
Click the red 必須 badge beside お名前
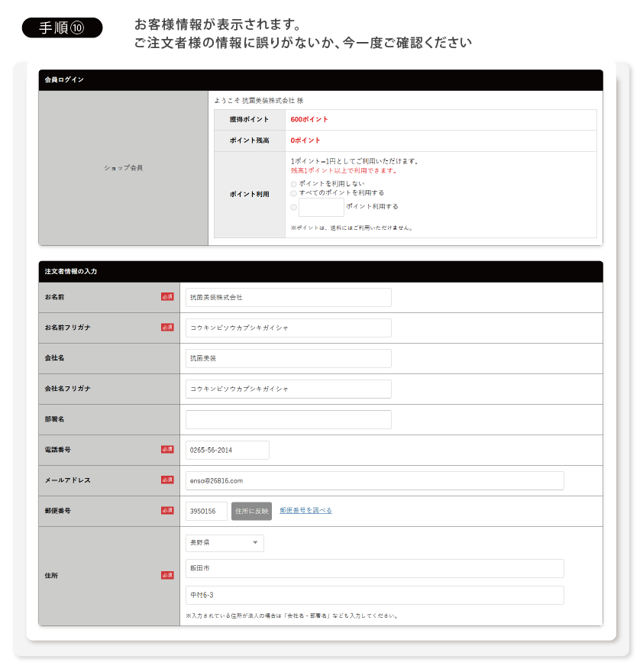167,297
